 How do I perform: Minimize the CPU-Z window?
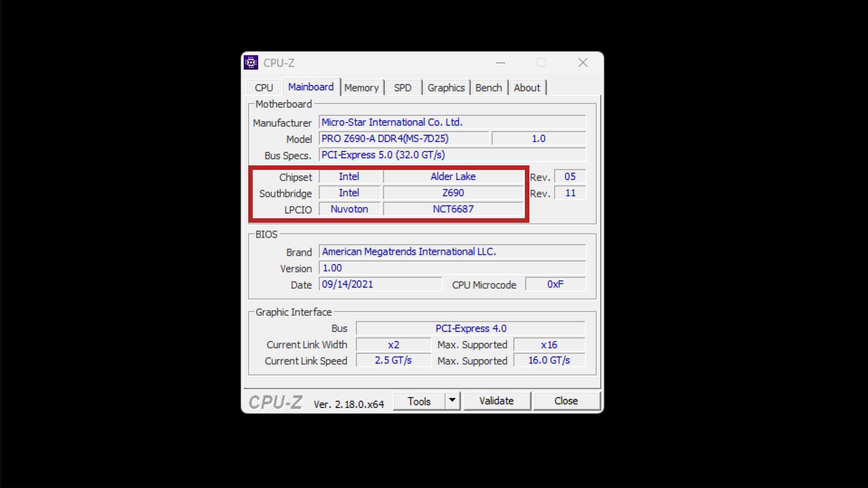coord(500,63)
